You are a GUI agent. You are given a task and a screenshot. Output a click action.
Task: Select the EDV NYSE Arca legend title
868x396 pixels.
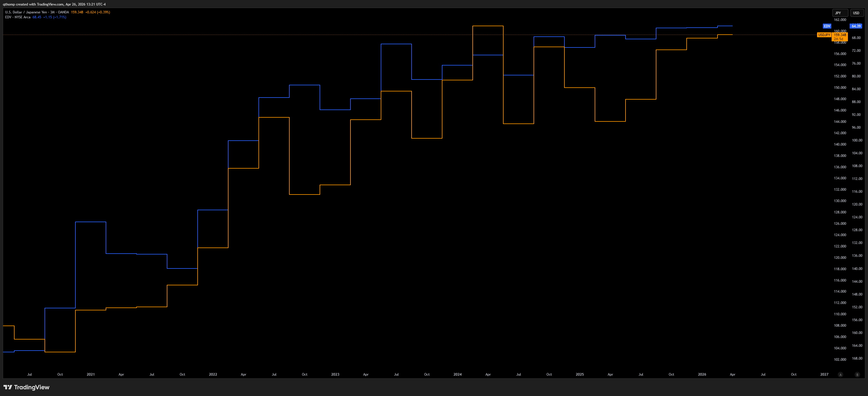[17, 17]
